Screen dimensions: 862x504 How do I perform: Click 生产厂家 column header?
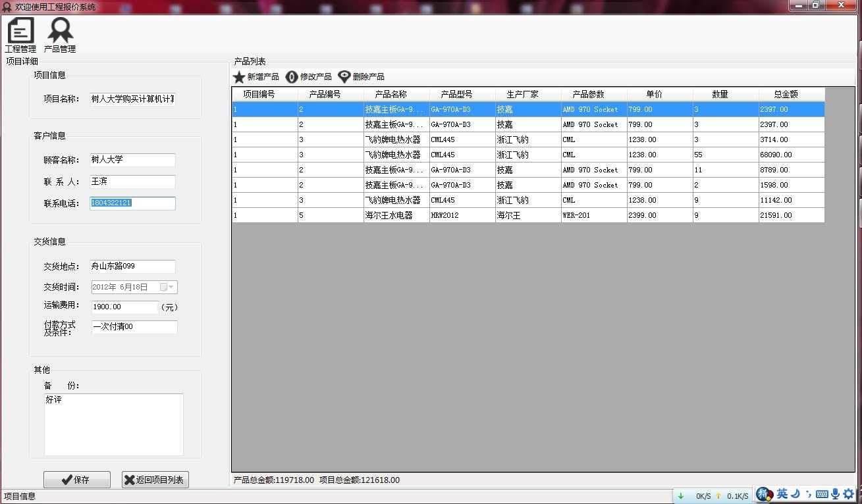(x=528, y=95)
